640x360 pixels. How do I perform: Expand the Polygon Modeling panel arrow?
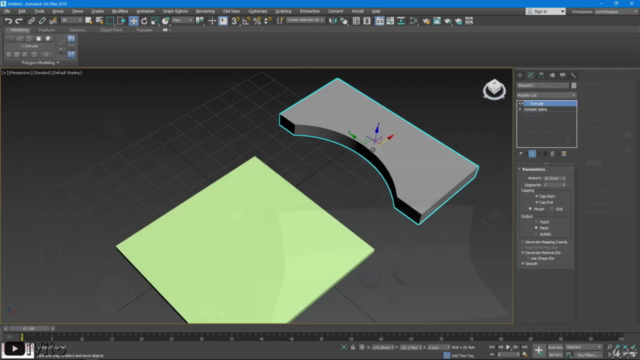point(58,63)
